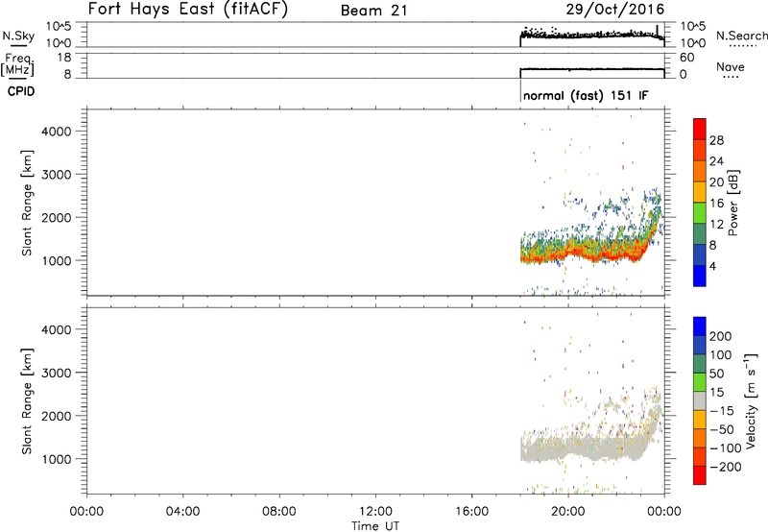Click the "24" label on the power color bar
The height and width of the screenshot is (532, 768).
716,161
